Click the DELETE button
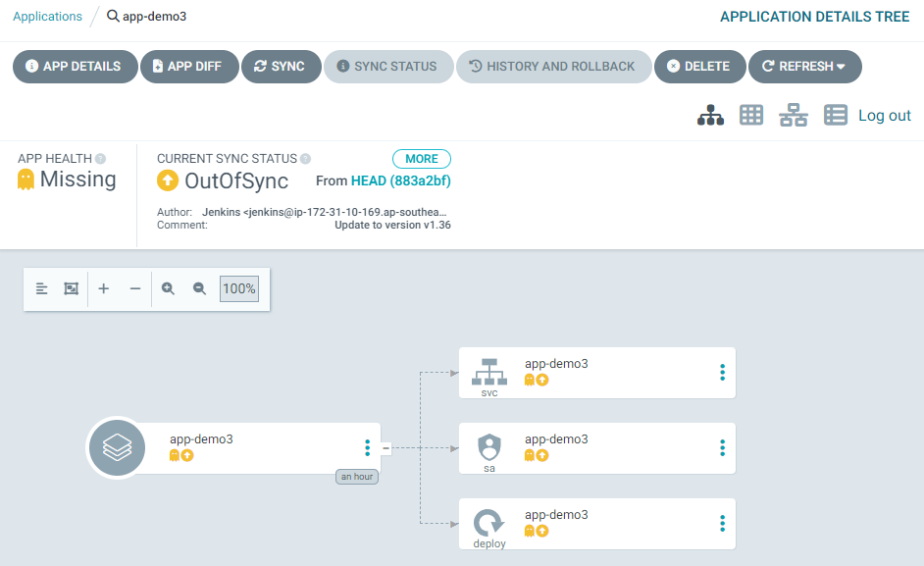 [700, 67]
